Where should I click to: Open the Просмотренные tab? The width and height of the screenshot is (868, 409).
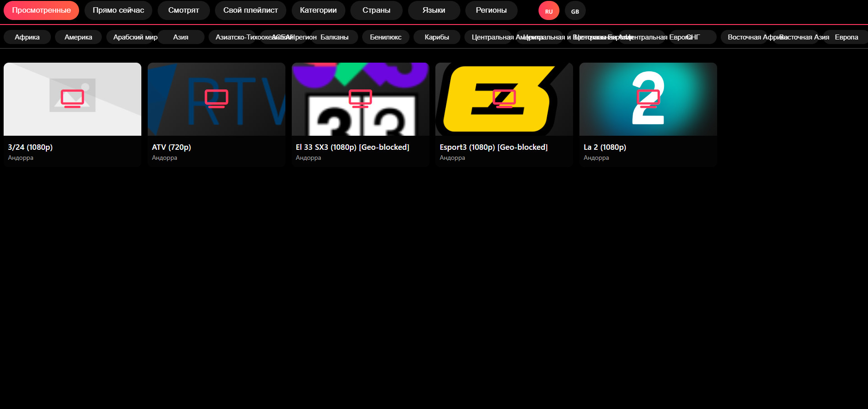click(x=41, y=10)
